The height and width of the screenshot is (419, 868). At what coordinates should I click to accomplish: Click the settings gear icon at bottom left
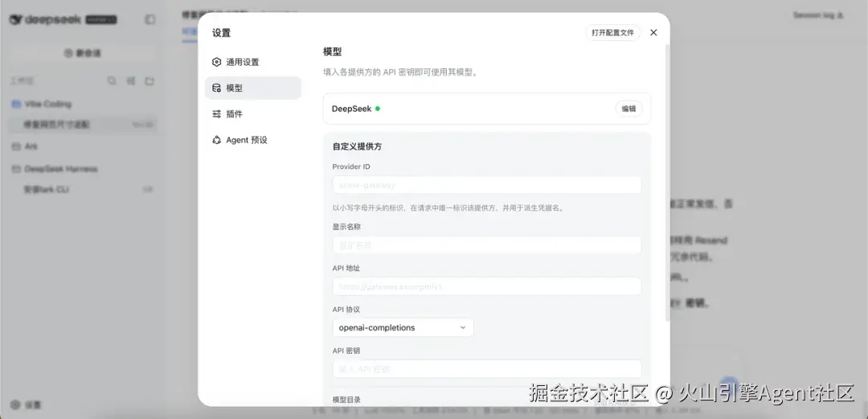[x=15, y=405]
